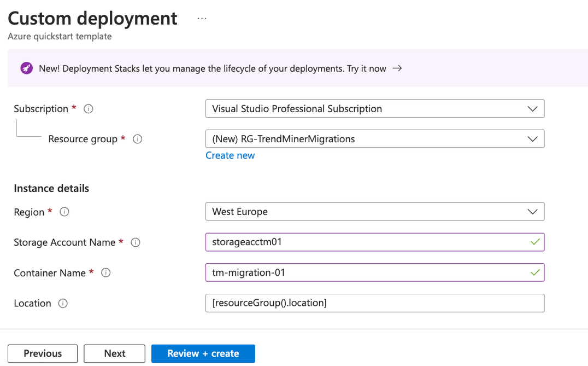Click the Next button
This screenshot has height=366, width=588.
[x=114, y=353]
